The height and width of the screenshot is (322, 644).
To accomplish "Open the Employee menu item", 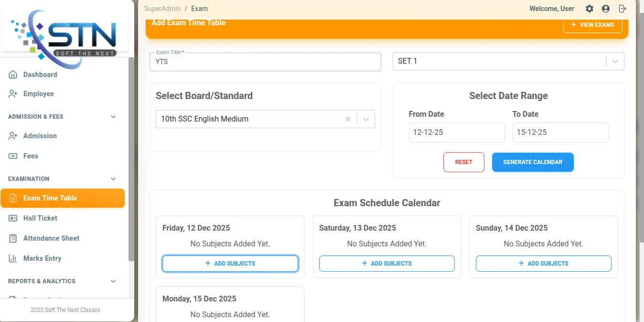I will tap(38, 94).
